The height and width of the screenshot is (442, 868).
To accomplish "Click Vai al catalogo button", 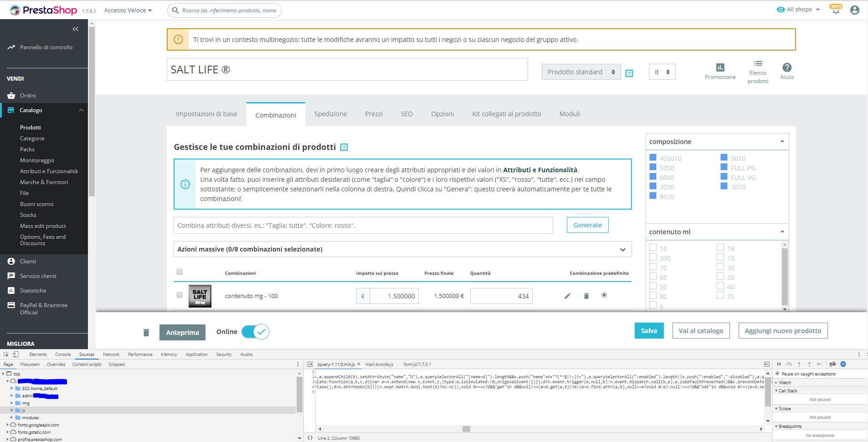I will (701, 331).
